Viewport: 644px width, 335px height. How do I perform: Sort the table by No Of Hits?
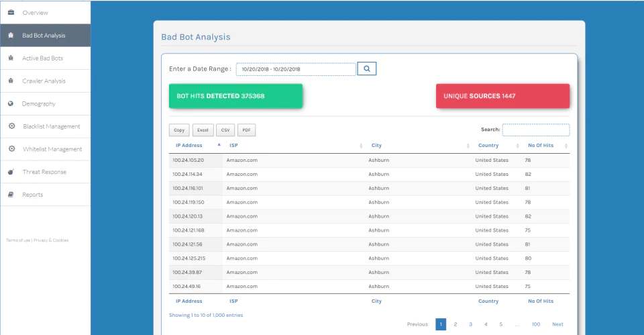click(x=541, y=146)
